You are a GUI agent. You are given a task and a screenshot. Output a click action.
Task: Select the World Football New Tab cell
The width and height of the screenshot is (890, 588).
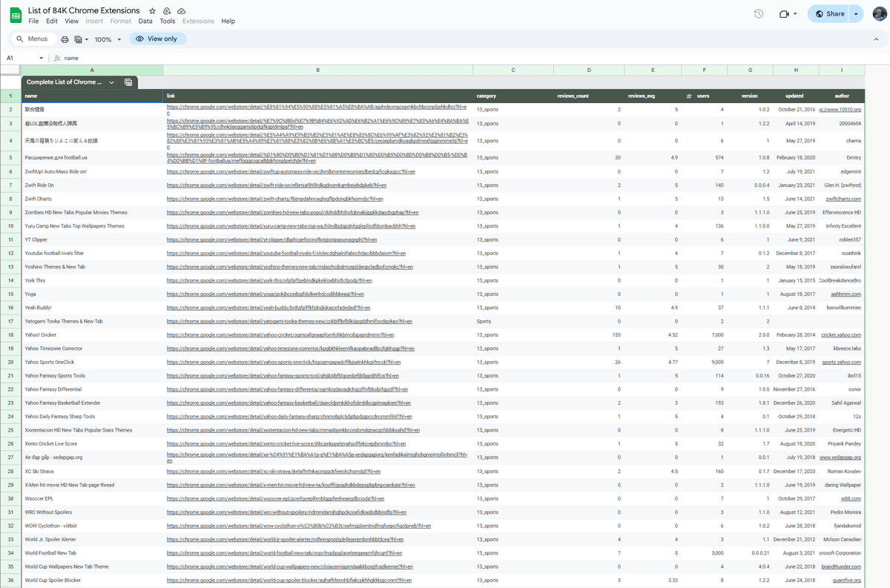tap(92, 552)
